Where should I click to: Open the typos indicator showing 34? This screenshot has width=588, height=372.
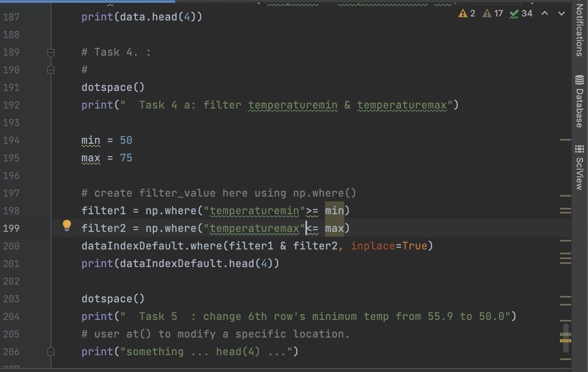521,14
